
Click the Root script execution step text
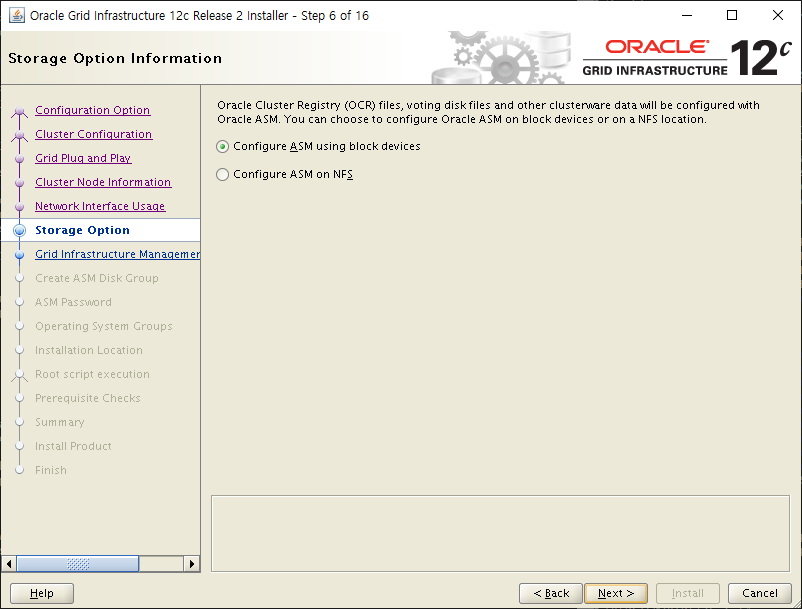93,374
